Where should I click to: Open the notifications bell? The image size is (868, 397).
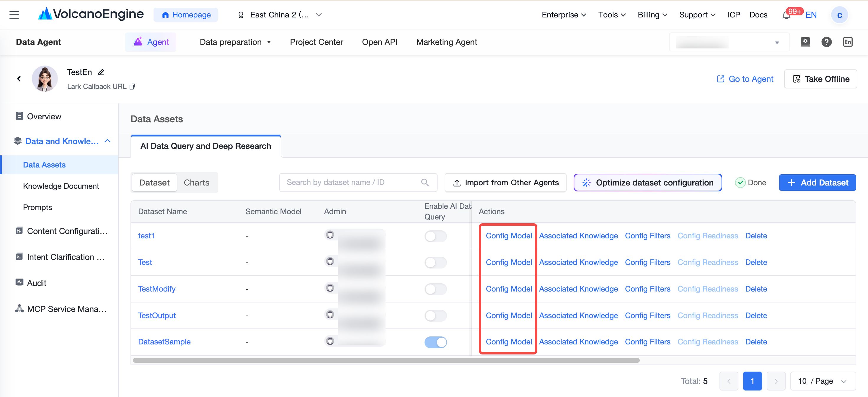click(x=786, y=15)
